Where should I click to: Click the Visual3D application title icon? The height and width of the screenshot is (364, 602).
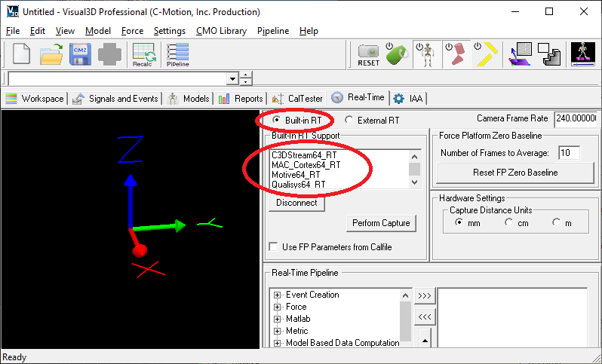pos(13,11)
